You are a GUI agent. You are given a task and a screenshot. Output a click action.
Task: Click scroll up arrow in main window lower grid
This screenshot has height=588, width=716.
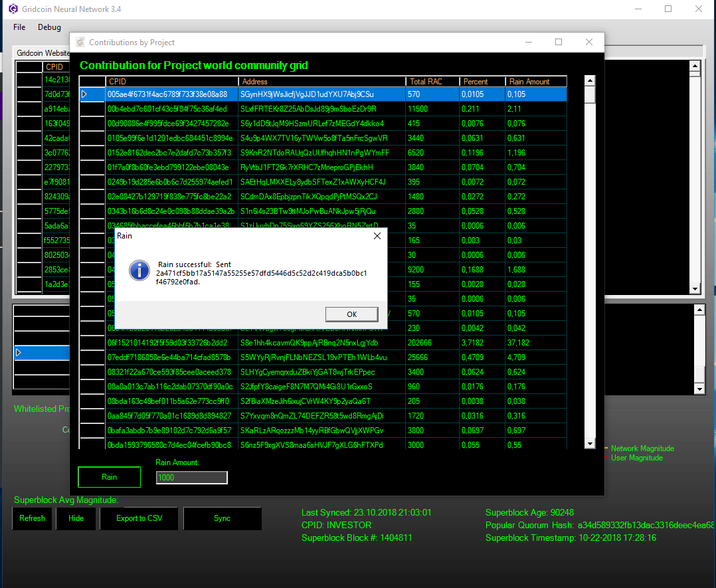[x=699, y=310]
